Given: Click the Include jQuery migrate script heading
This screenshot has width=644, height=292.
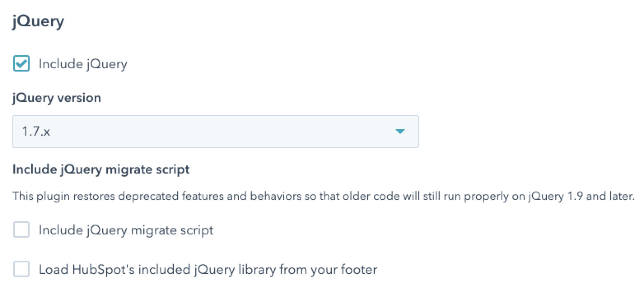Looking at the screenshot, I should (101, 169).
